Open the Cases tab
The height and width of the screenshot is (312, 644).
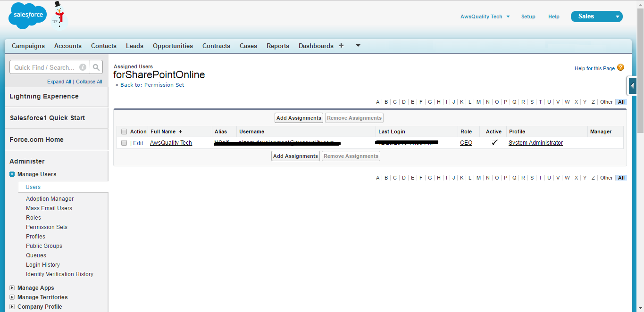tap(248, 46)
